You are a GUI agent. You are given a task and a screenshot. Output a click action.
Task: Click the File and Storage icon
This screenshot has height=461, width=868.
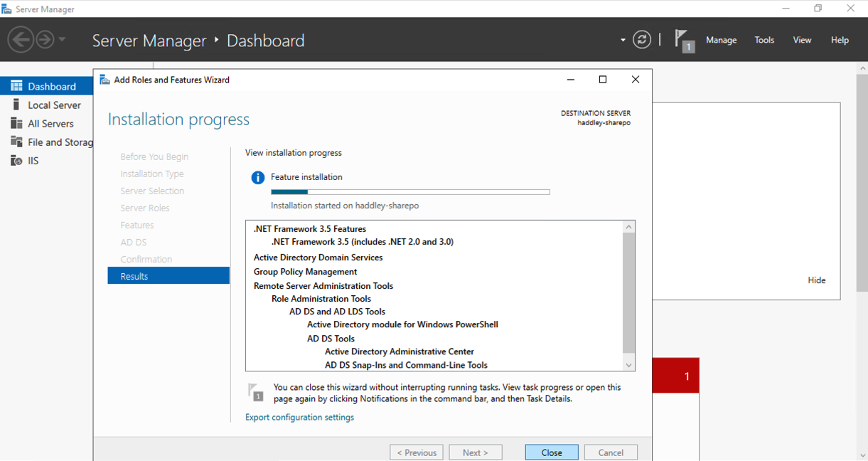coord(16,142)
